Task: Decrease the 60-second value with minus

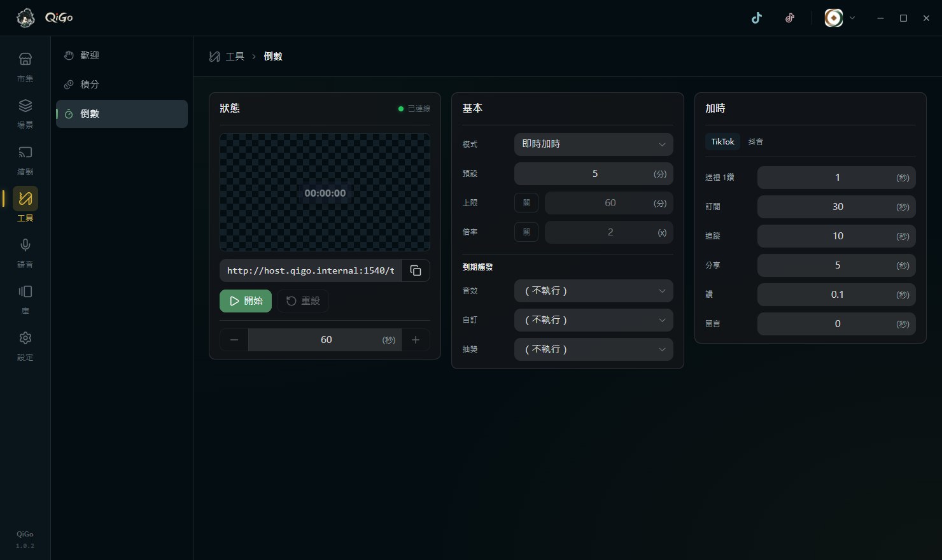Action: (234, 340)
